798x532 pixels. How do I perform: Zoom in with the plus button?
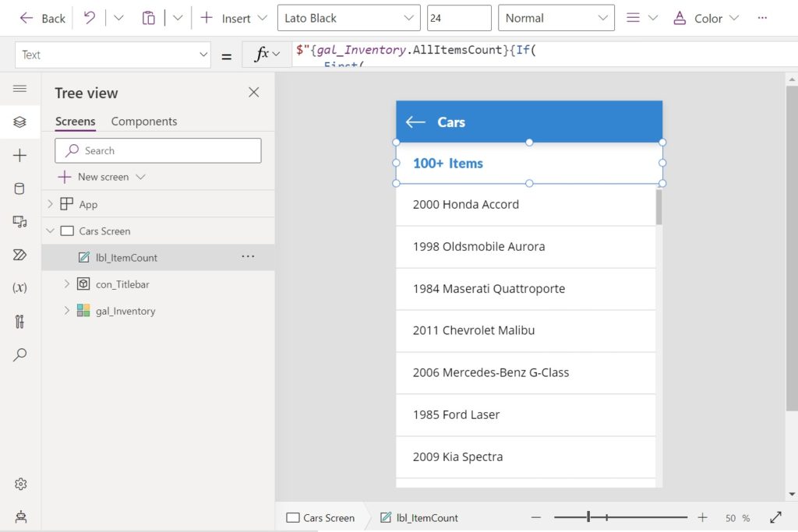pyautogui.click(x=702, y=518)
